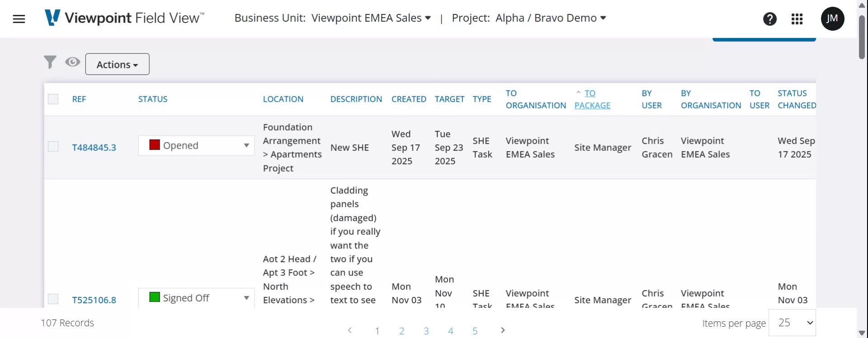Open the JM user profile avatar
The height and width of the screenshot is (338, 868).
(x=832, y=19)
